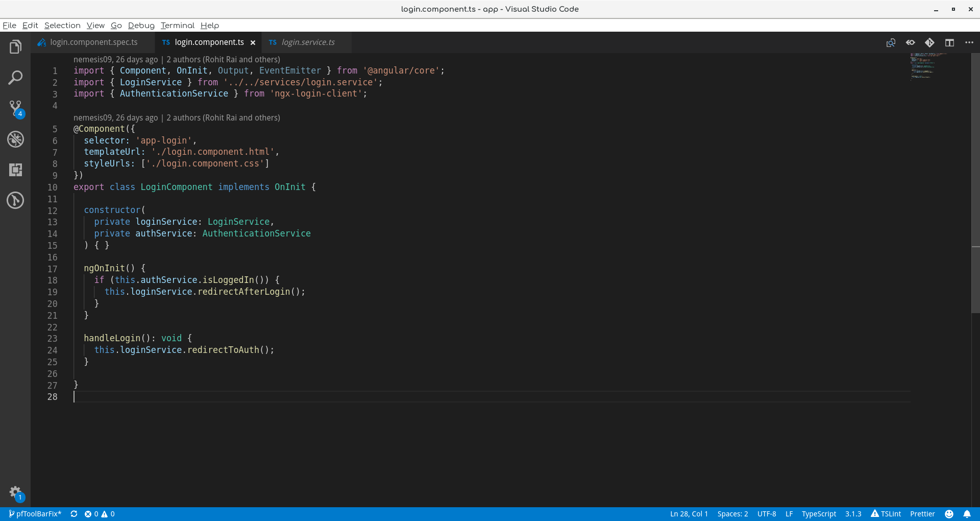Viewport: 980px width, 521px height.
Task: Click the first blame code lens above line 1
Action: (177, 59)
